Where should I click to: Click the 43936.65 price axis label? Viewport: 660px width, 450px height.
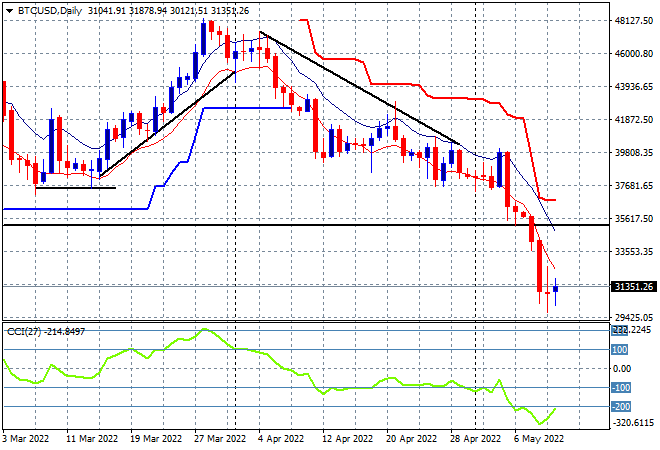pos(634,87)
